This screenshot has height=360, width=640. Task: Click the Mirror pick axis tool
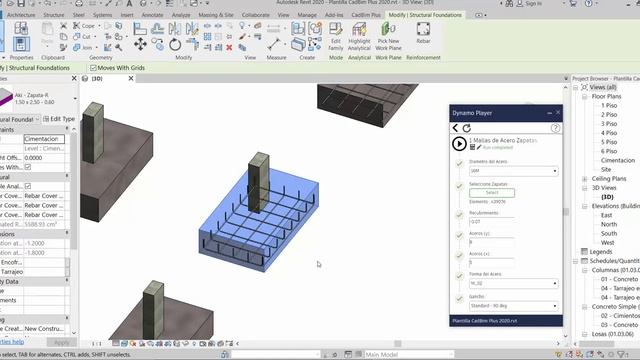[175, 28]
